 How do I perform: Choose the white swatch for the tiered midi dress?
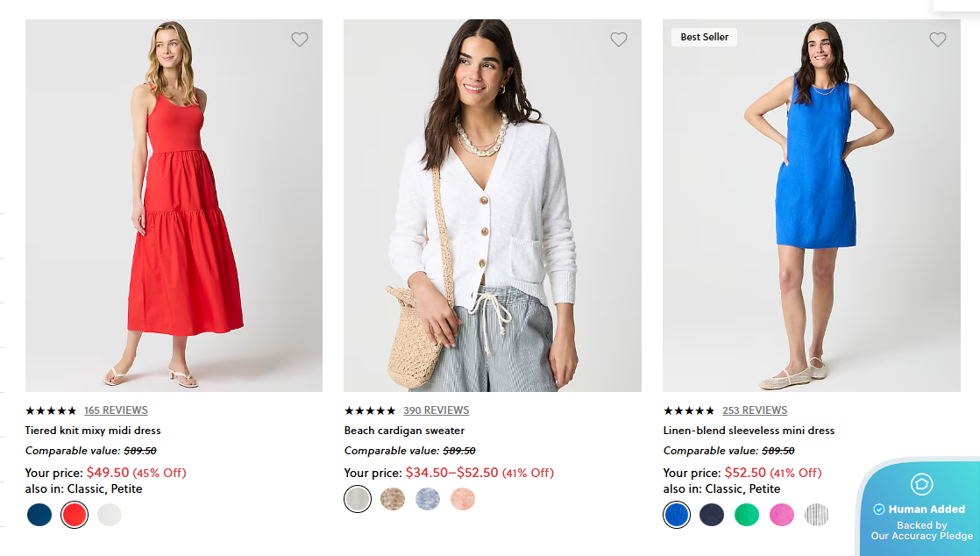(109, 515)
